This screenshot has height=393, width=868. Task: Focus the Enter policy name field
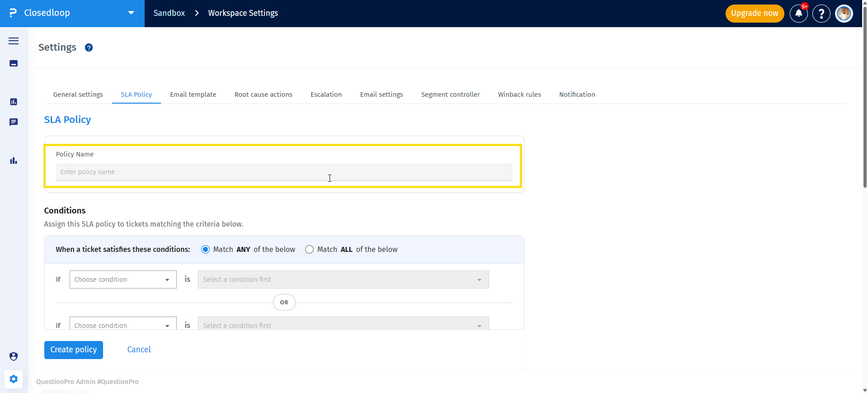click(284, 172)
